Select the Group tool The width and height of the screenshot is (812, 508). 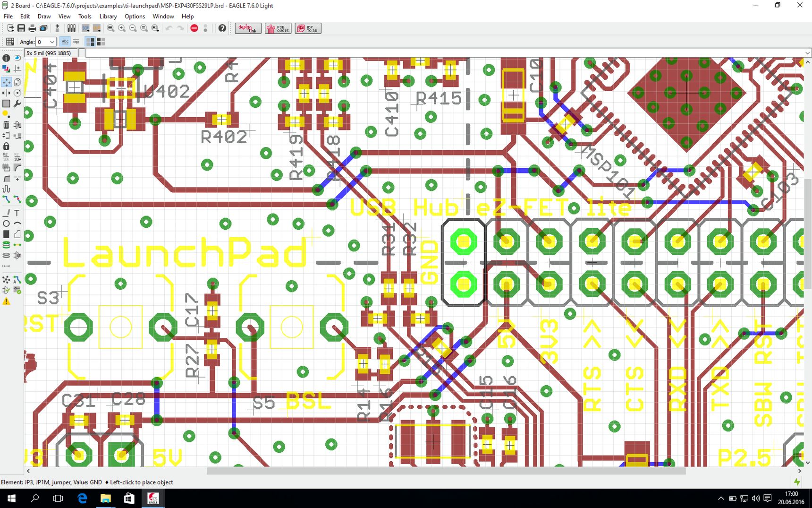click(6, 103)
